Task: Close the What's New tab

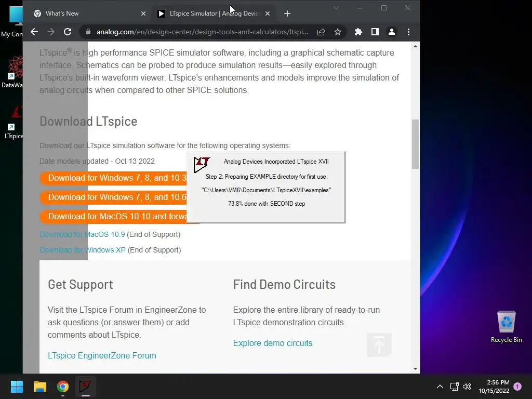Action: click(143, 14)
